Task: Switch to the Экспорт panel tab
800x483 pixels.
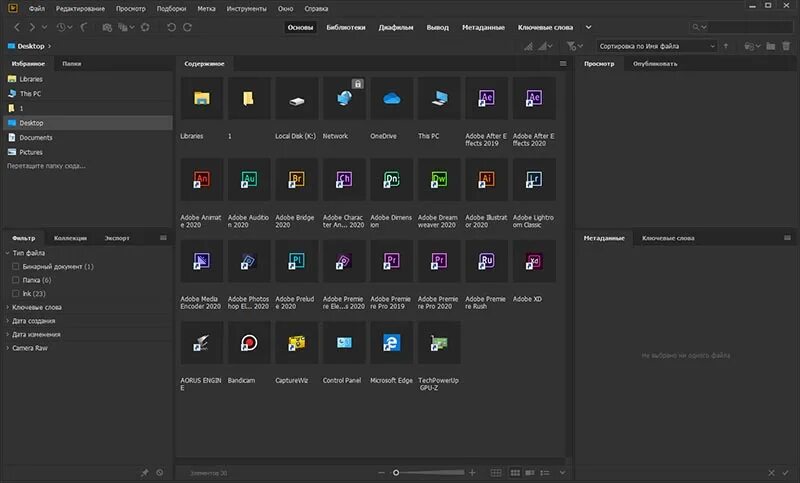Action: 117,238
